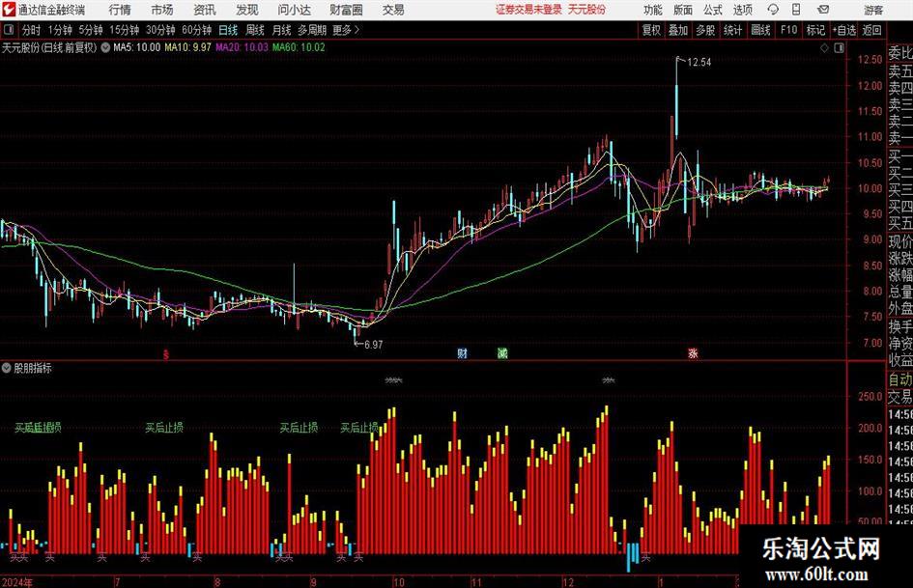Click the 统计 statistics button
This screenshot has width=913, height=588.
[x=732, y=30]
